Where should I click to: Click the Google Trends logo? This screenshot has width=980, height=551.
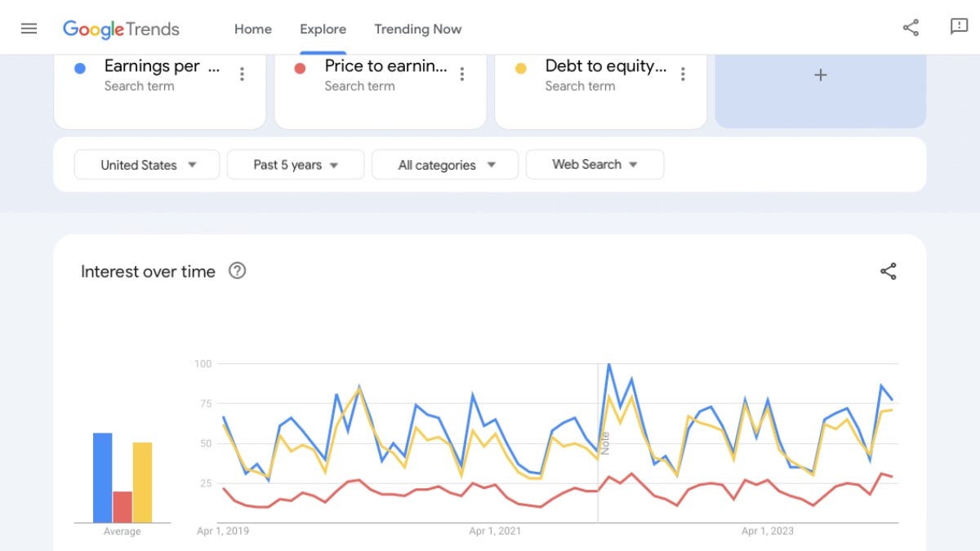tap(121, 29)
